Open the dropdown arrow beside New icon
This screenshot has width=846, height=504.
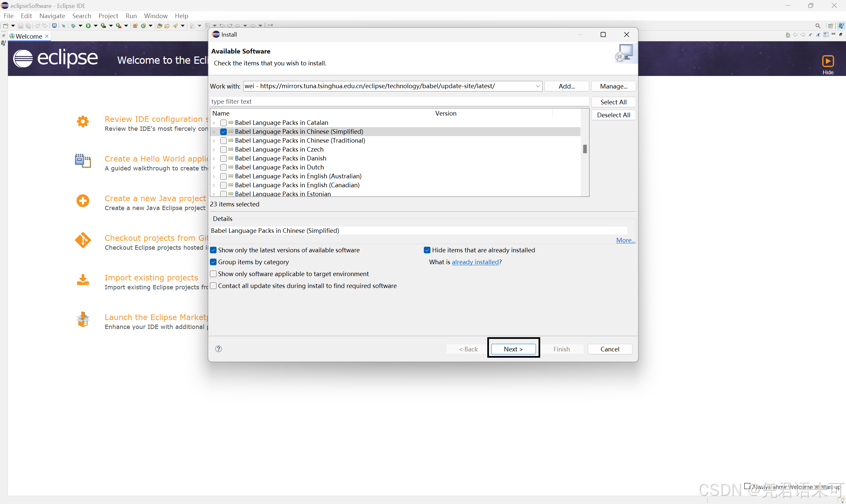[13, 25]
